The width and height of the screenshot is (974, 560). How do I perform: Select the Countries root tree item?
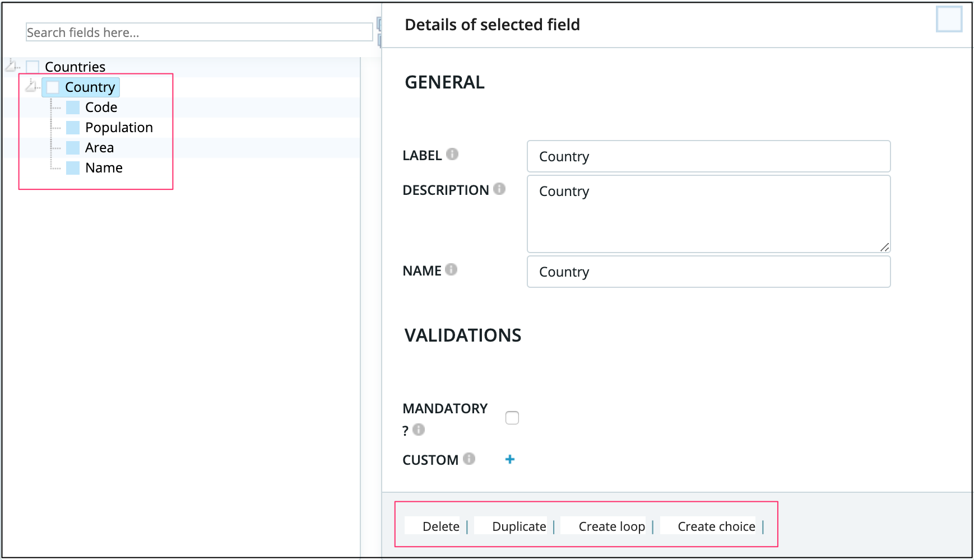click(75, 67)
